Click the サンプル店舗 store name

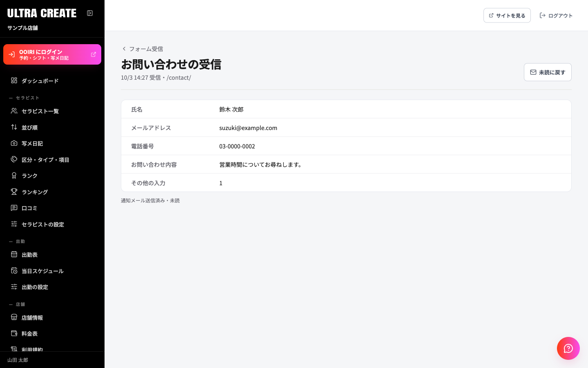point(22,28)
